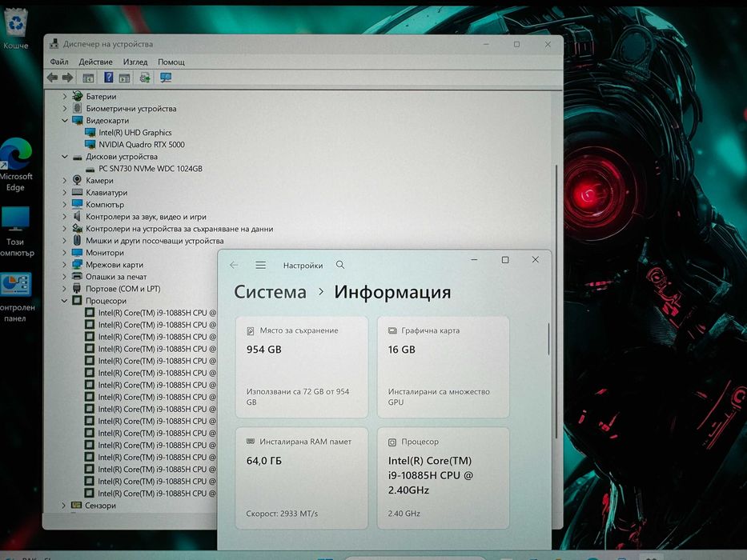Image resolution: width=747 pixels, height=560 pixels.
Task: Click the blue Help icon in toolbar
Action: coord(109,77)
